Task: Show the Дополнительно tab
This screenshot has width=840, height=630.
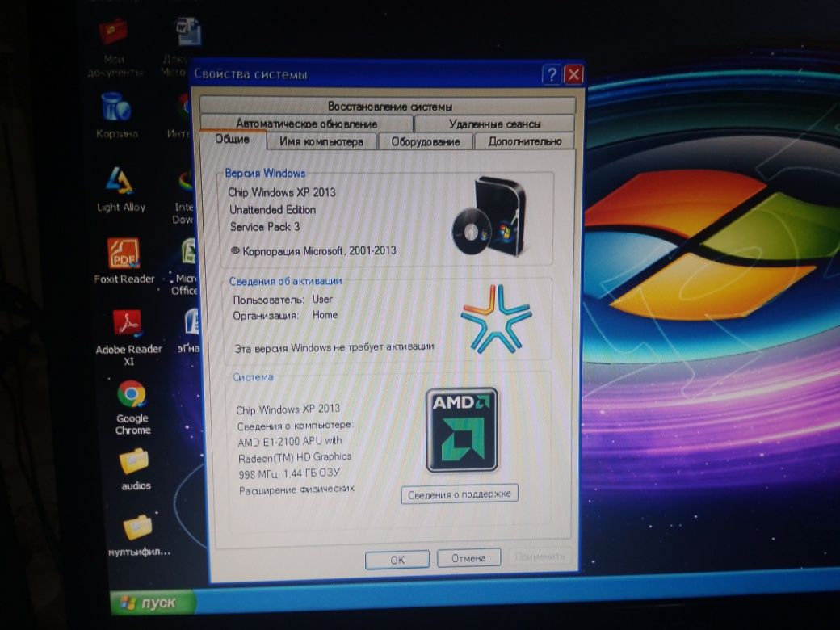Action: (524, 141)
